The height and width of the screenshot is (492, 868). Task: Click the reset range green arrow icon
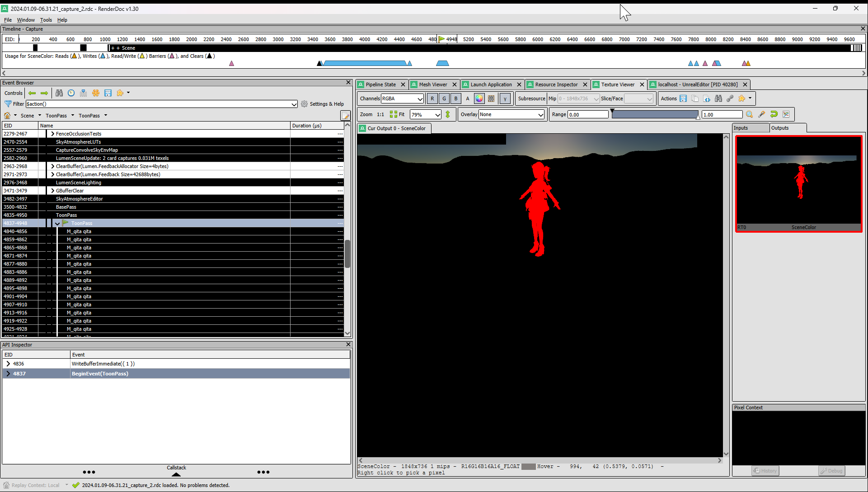(774, 115)
